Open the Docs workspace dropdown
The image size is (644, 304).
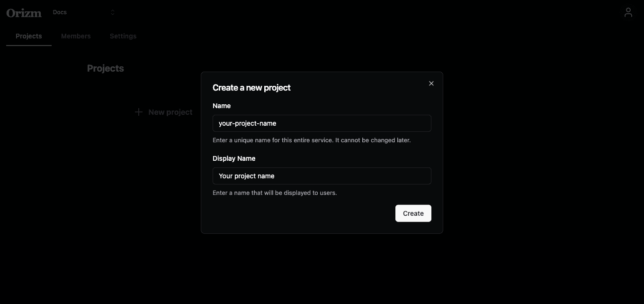pos(84,12)
